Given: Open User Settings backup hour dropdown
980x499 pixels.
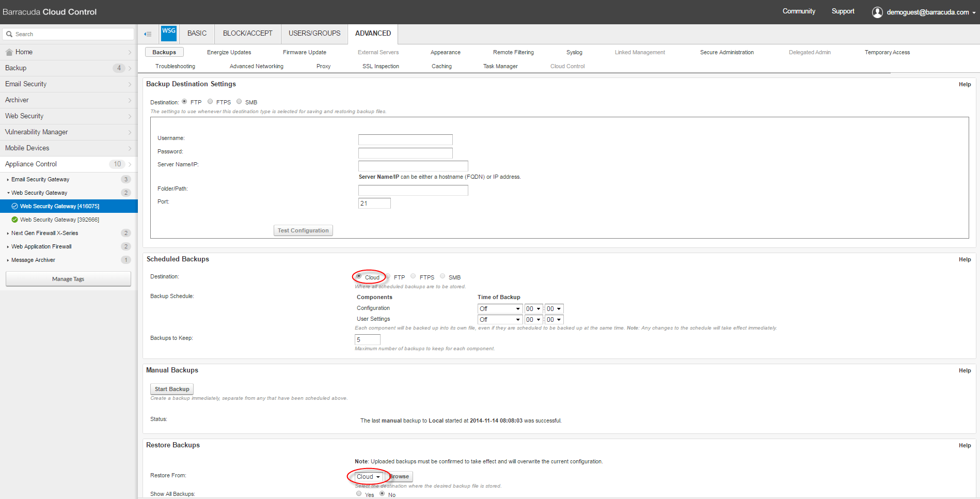Looking at the screenshot, I should point(533,320).
